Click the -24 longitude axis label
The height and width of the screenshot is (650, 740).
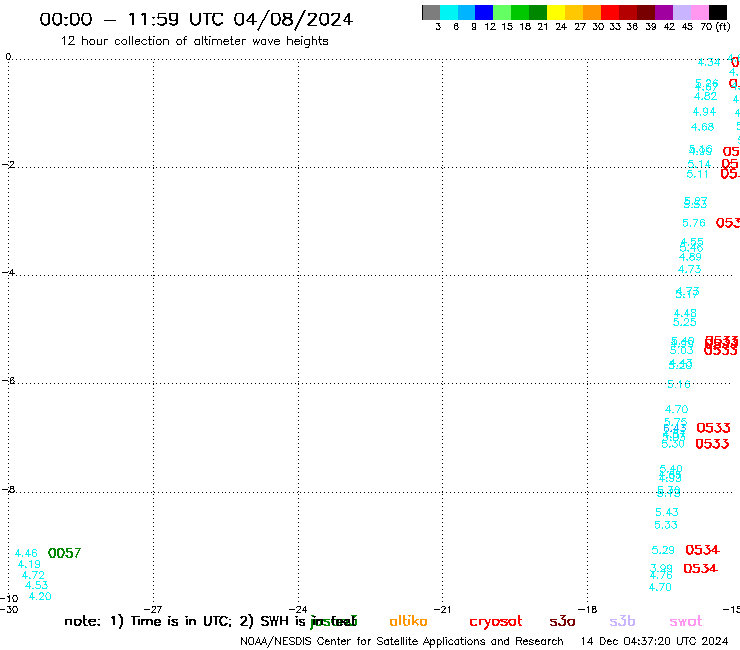click(x=298, y=610)
